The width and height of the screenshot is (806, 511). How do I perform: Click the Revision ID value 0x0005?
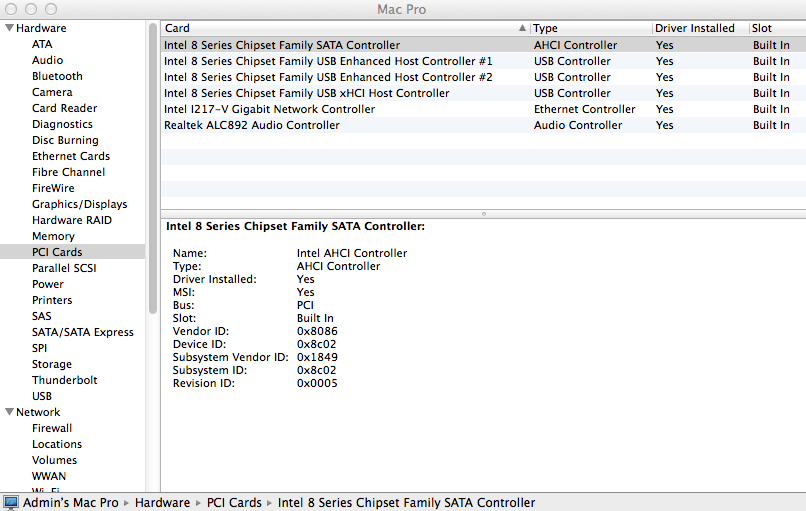317,383
